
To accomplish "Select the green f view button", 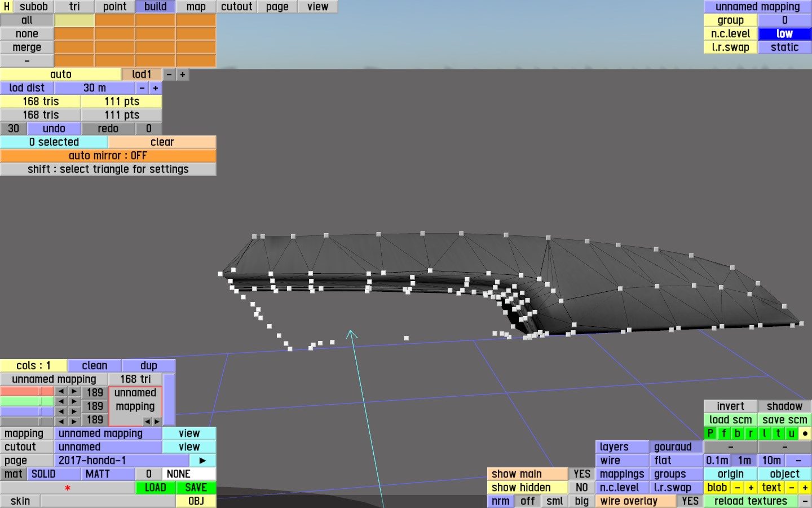I will tap(724, 433).
